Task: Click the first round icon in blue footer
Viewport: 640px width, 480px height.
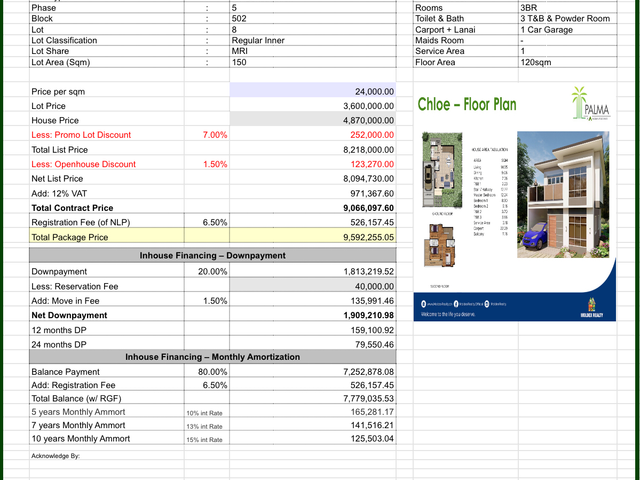Action: 424,304
